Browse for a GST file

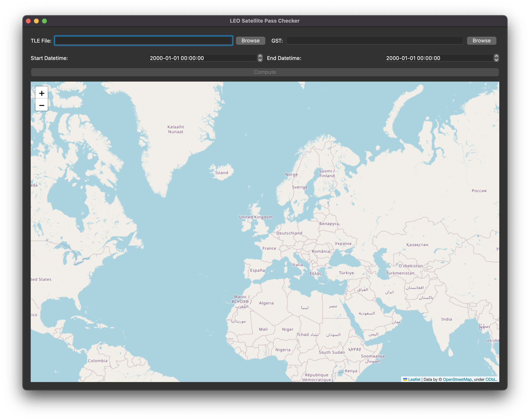click(481, 41)
